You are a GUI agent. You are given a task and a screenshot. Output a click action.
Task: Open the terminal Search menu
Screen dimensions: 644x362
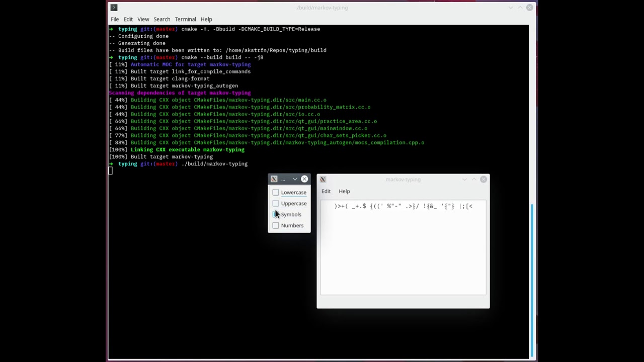pos(162,19)
